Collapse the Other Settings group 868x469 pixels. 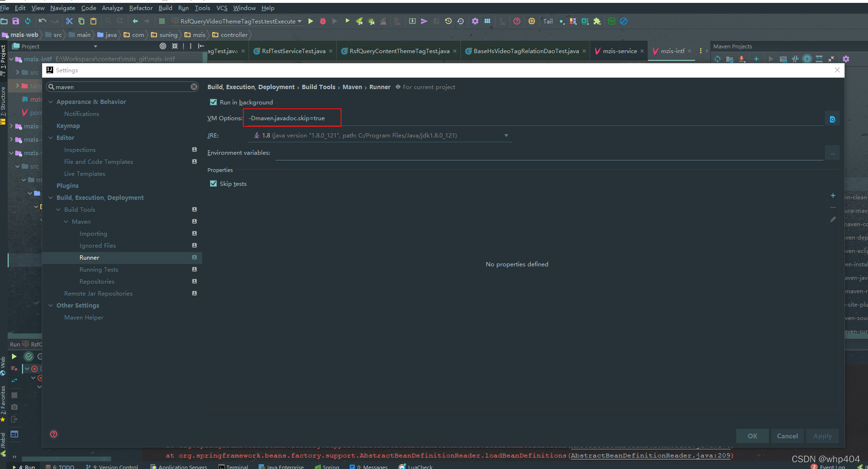coord(51,305)
